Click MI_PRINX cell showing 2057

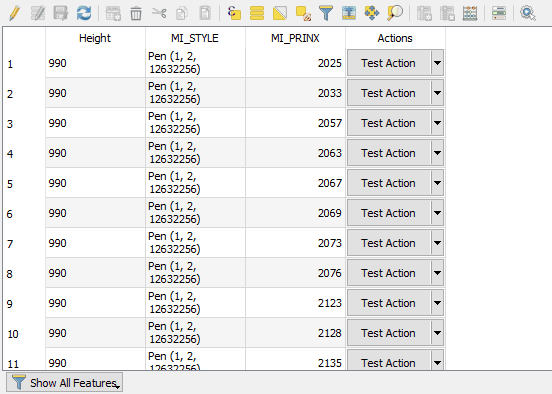[x=295, y=123]
